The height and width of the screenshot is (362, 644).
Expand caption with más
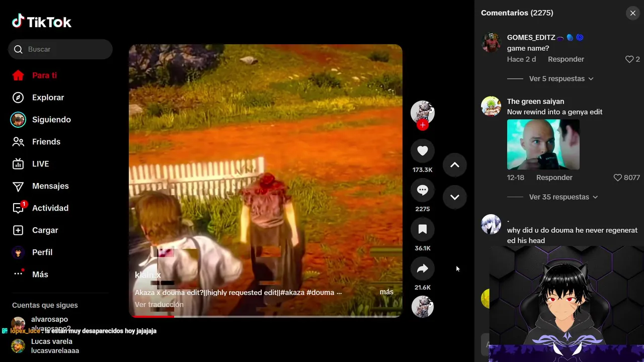point(386,292)
